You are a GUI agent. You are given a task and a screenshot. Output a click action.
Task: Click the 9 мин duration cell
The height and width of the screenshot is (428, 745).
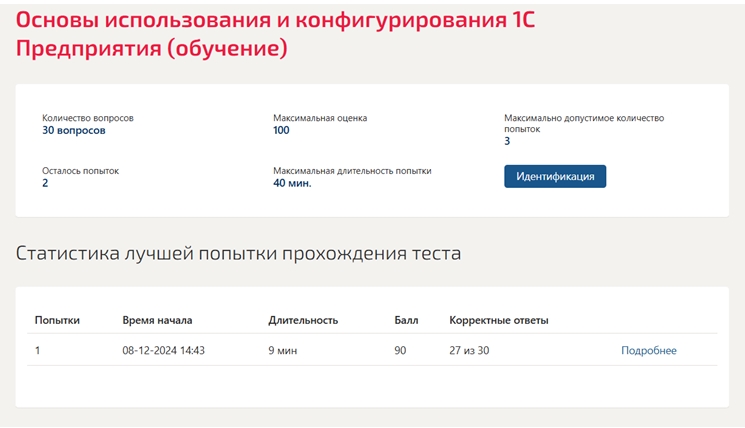283,351
